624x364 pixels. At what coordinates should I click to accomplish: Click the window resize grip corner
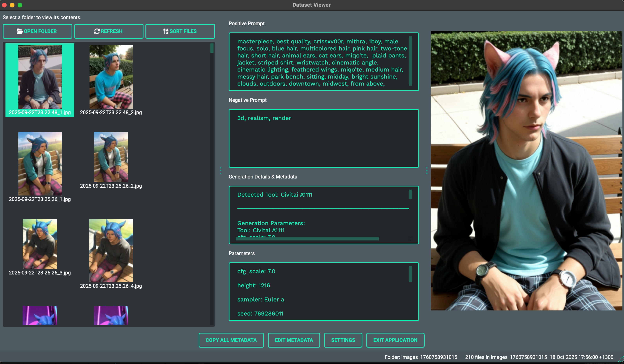pos(621,360)
